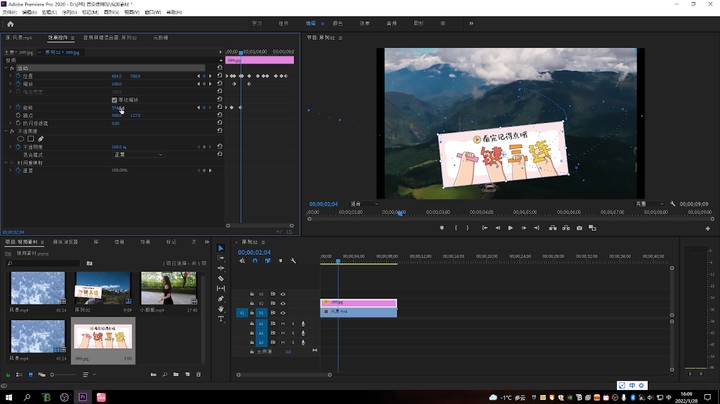720x404 pixels.
Task: Toggle V1 track output eye
Action: 283,313
